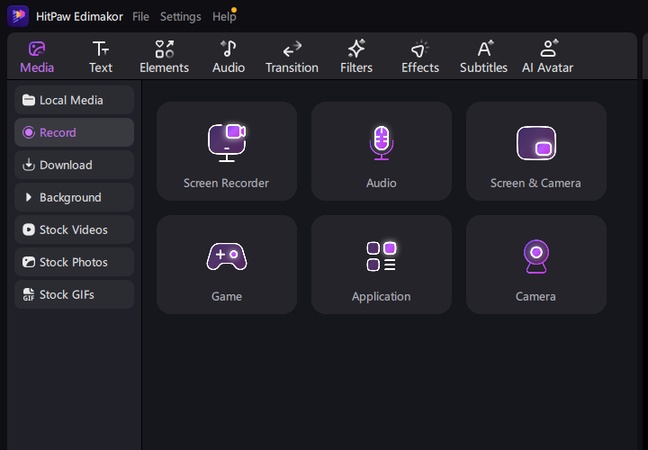
Task: Choose Application recording mode
Action: coord(381,264)
